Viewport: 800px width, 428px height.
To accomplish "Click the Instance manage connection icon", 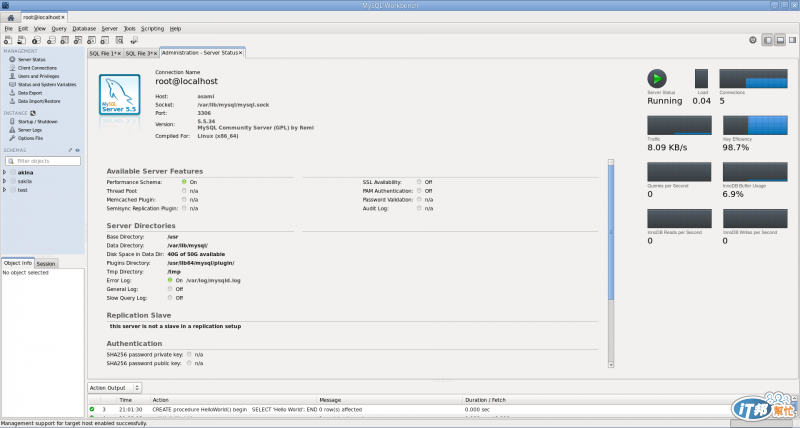I will (33, 113).
